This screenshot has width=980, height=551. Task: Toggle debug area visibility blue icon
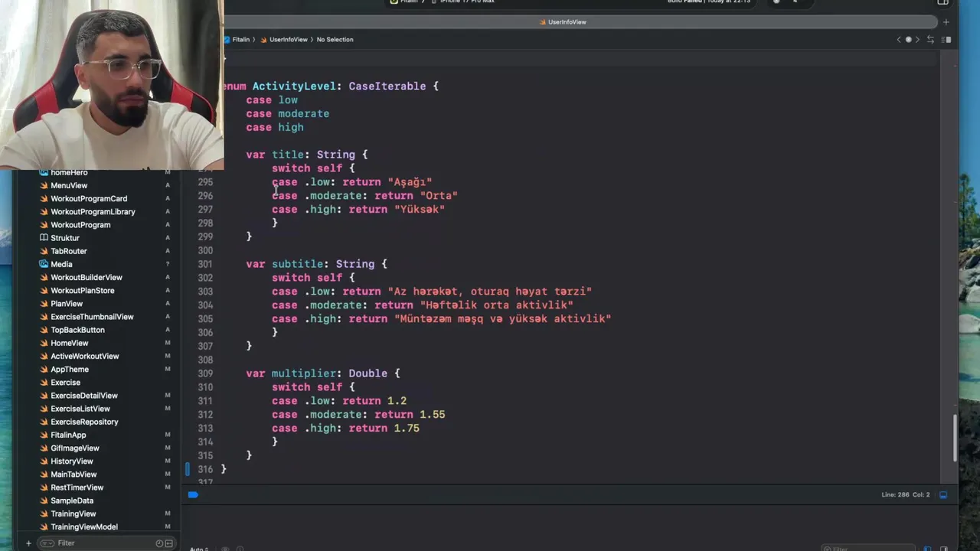pyautogui.click(x=943, y=495)
